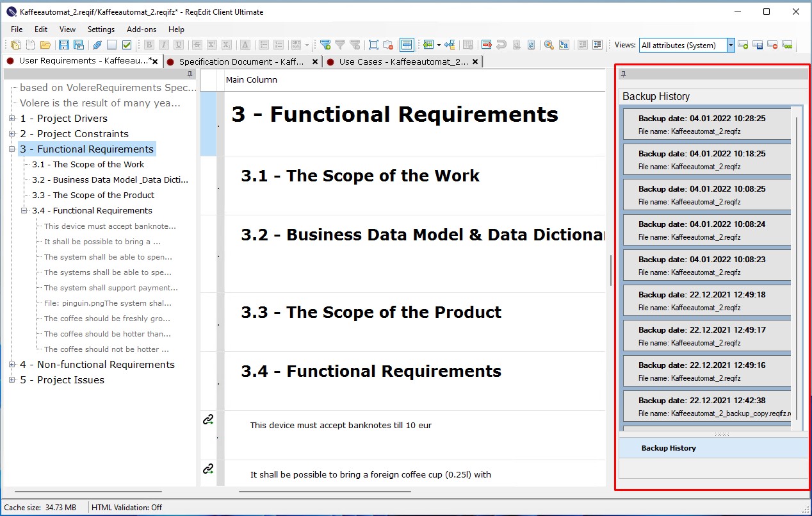Collapse 3.4 - Functional Requirements subtree
The image size is (812, 516).
click(24, 211)
